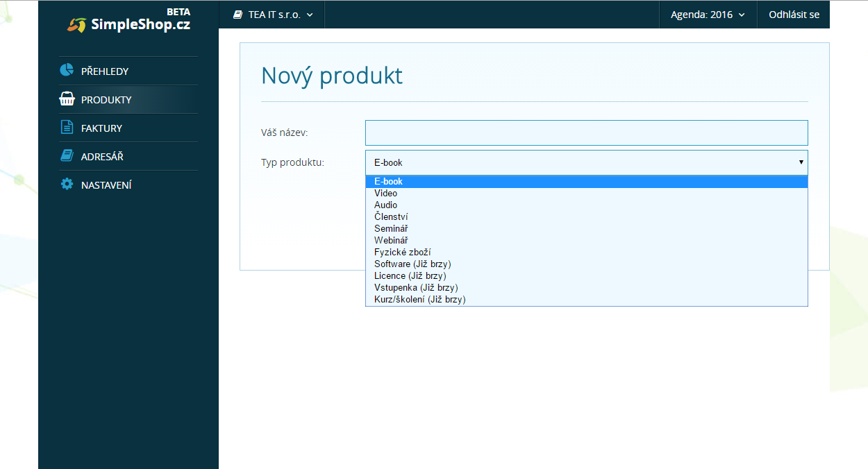Click the book icon next to TEA IT s.r.o.
This screenshot has width=868, height=469.
pyautogui.click(x=238, y=14)
